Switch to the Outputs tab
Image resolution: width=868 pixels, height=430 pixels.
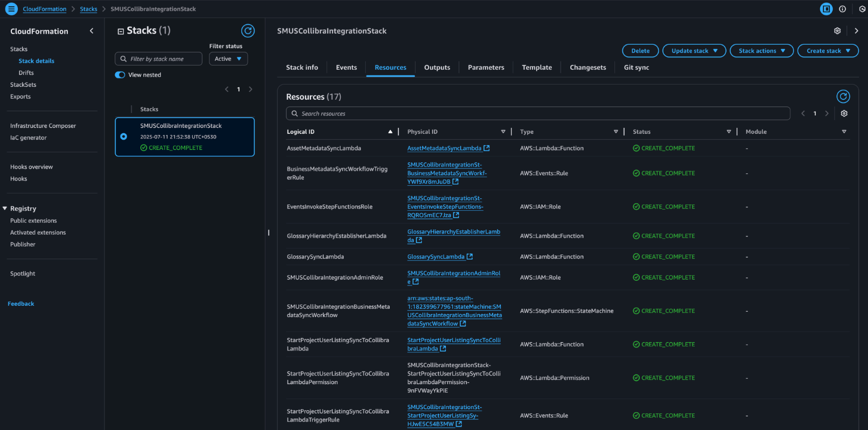click(437, 67)
